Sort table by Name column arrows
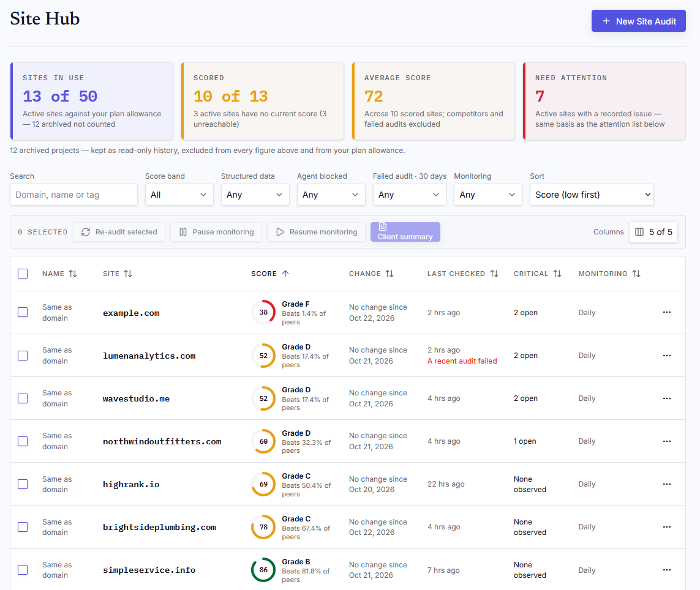This screenshot has height=590, width=700. tap(73, 274)
